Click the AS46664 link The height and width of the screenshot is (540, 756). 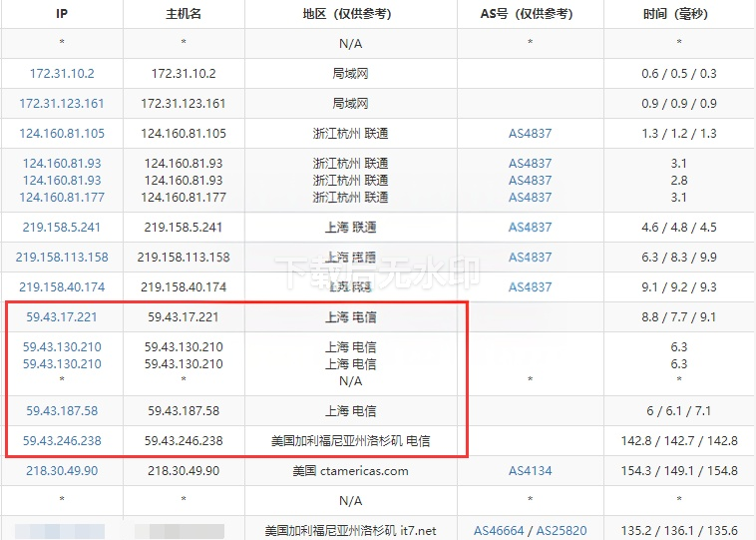[x=503, y=531]
